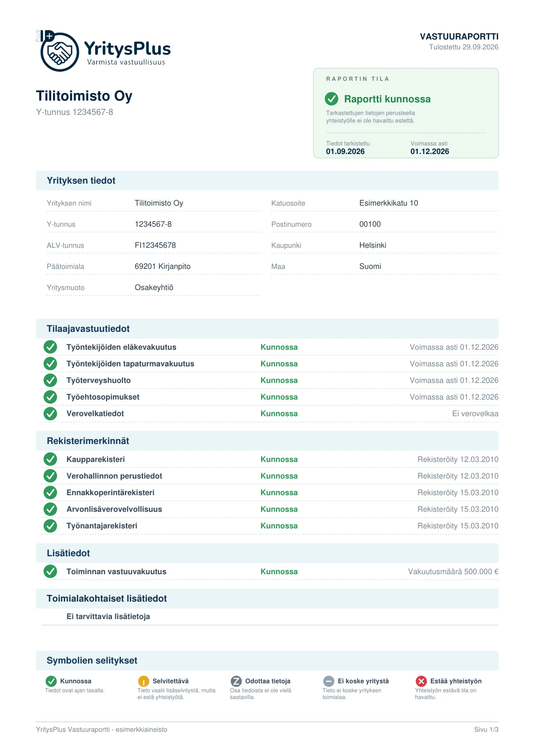Click the checkmark icon for Verohallinnon perustiedot
The width and height of the screenshot is (535, 756).
50,476
